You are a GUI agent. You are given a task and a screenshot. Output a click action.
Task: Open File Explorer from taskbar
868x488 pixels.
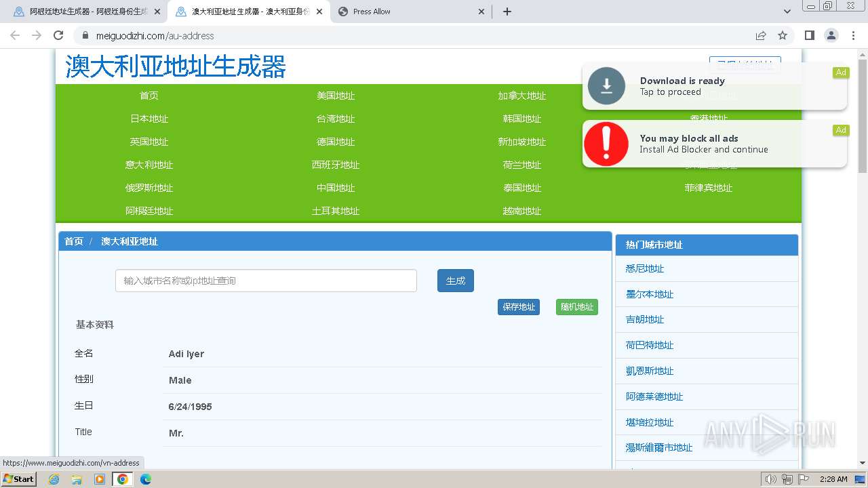[77, 479]
